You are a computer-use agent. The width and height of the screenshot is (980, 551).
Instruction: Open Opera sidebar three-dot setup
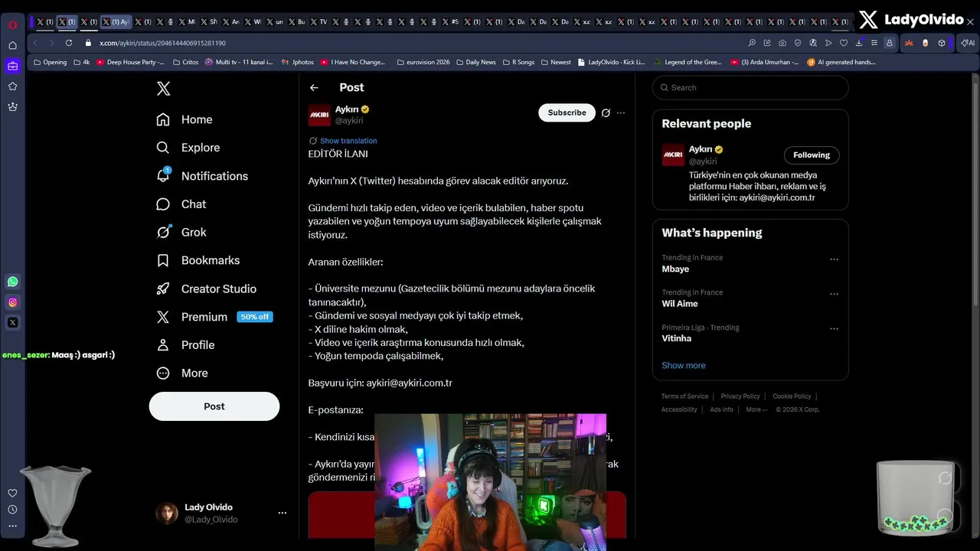[x=12, y=527]
